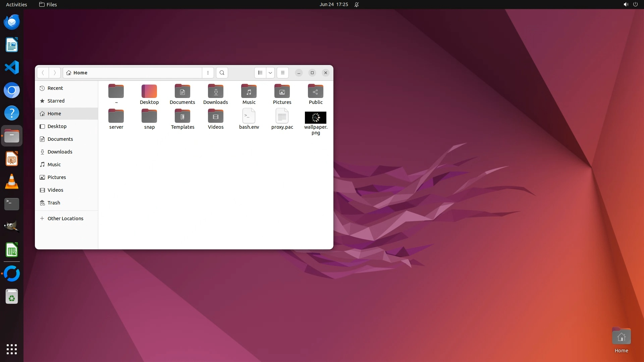This screenshot has height=362, width=644.
Task: Toggle list view layout button
Action: click(260, 73)
